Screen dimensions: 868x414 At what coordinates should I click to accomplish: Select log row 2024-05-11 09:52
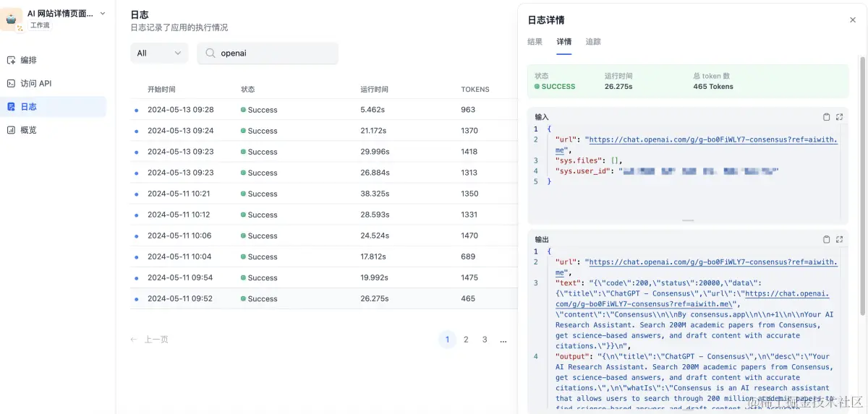323,298
